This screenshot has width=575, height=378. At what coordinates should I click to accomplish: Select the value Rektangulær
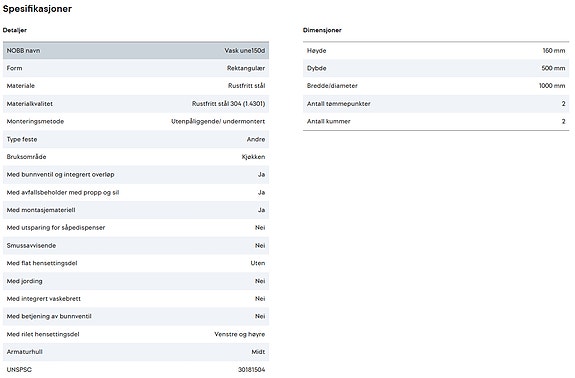[246, 68]
